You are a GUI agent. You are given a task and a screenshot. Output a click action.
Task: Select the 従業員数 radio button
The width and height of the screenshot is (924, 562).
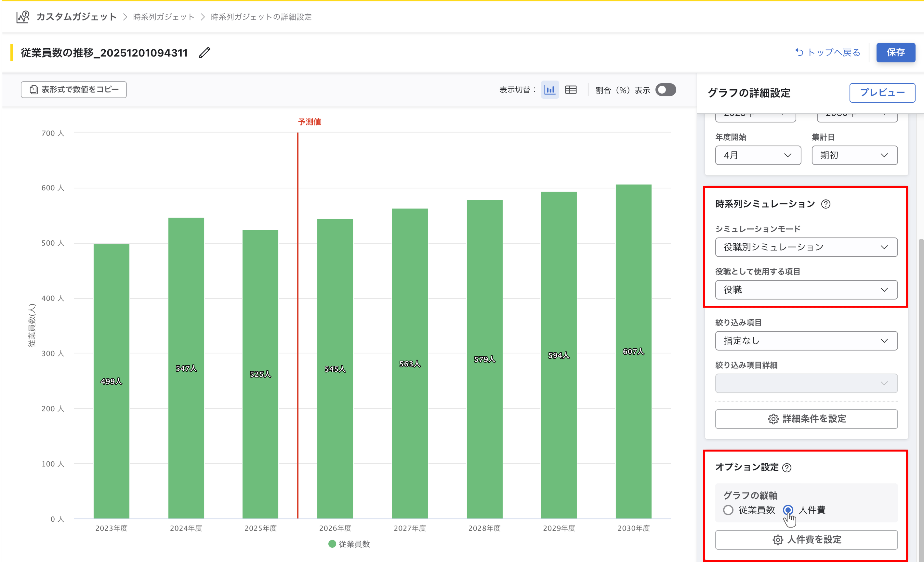point(728,510)
